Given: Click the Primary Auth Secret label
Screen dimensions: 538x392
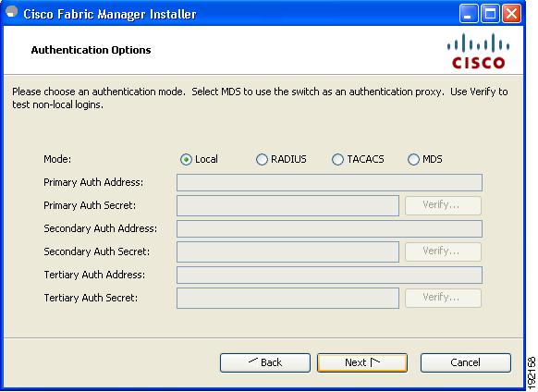Looking at the screenshot, I should click(x=90, y=205).
